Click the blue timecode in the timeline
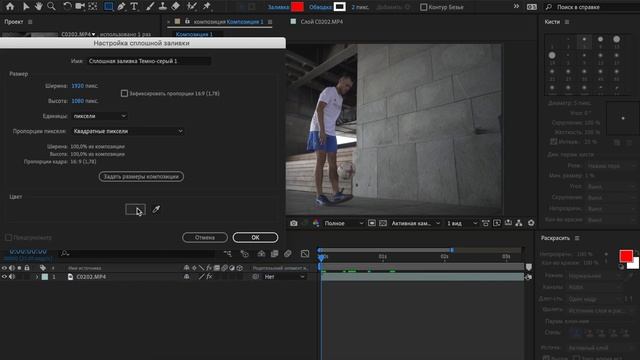The height and width of the screenshot is (360, 640). 28,252
